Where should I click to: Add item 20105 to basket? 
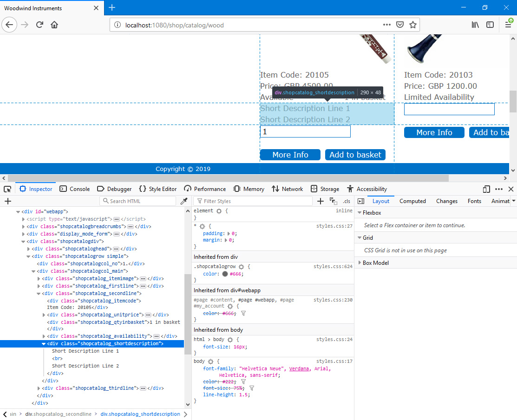(x=355, y=155)
